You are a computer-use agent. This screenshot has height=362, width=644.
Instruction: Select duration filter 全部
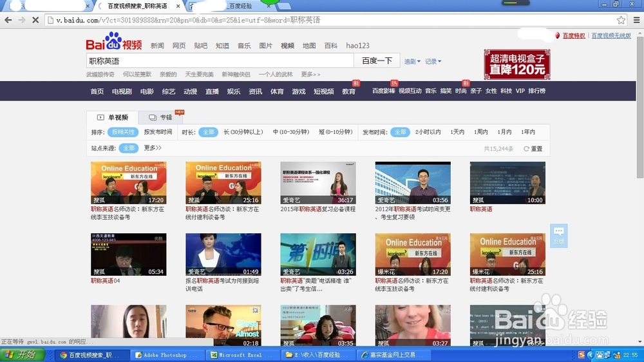208,132
